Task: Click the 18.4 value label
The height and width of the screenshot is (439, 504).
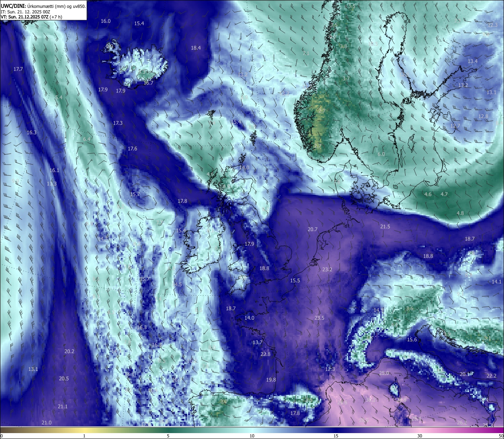Action: click(x=196, y=48)
